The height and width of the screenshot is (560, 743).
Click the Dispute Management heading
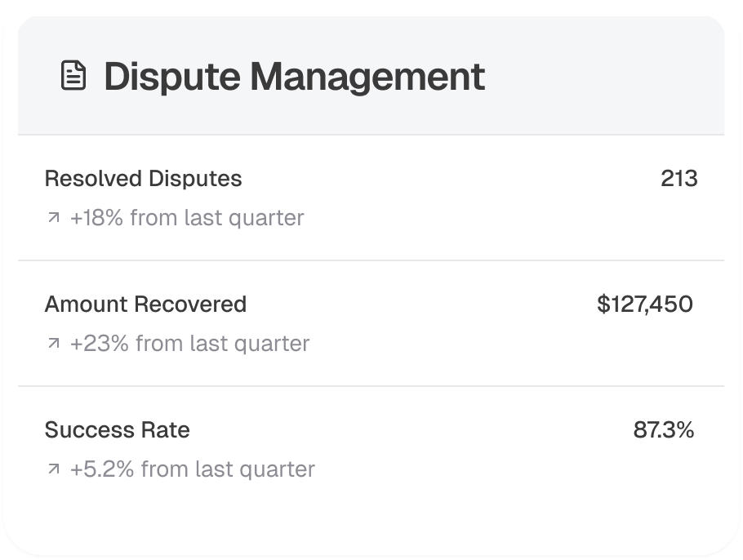(x=294, y=77)
